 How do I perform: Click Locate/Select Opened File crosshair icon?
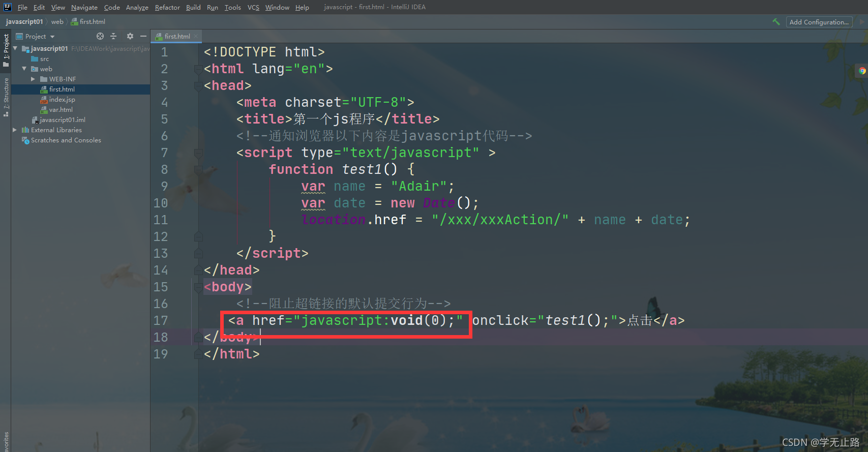click(x=100, y=36)
